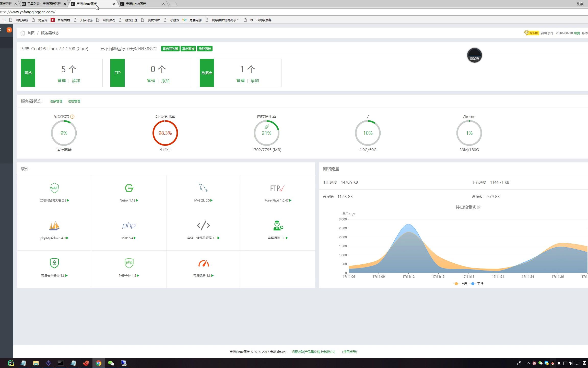Click the green 数据库 card label
The height and width of the screenshot is (368, 588).
click(x=207, y=73)
